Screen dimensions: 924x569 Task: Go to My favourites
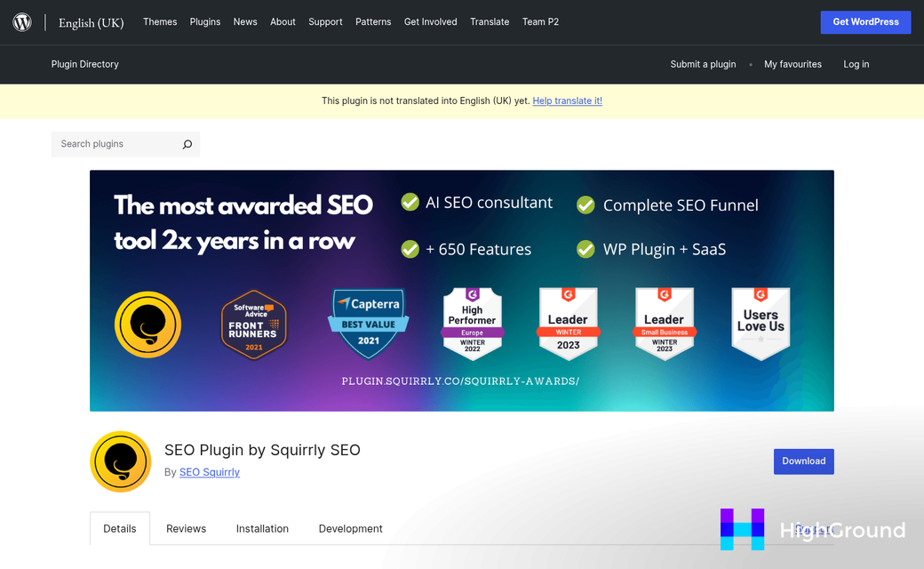coord(793,64)
